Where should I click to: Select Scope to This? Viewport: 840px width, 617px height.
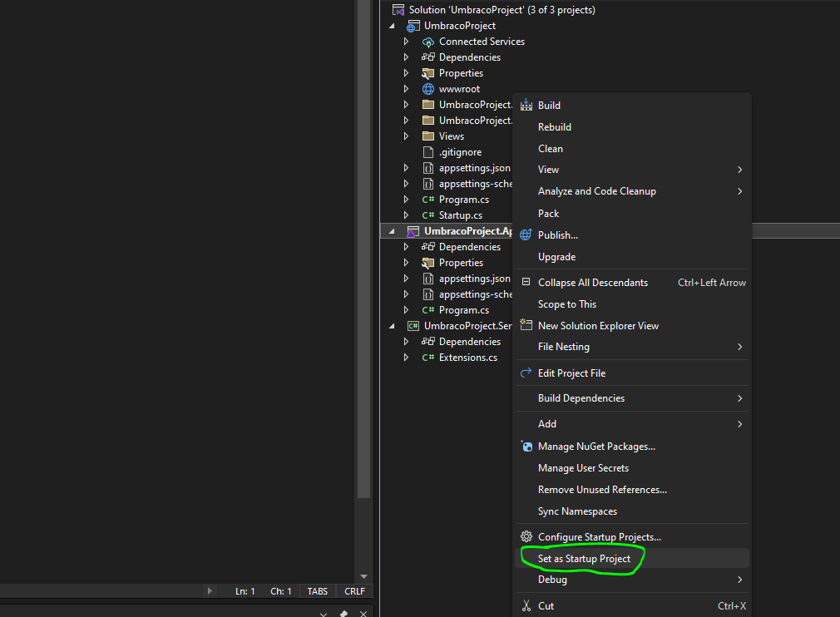tap(631, 304)
